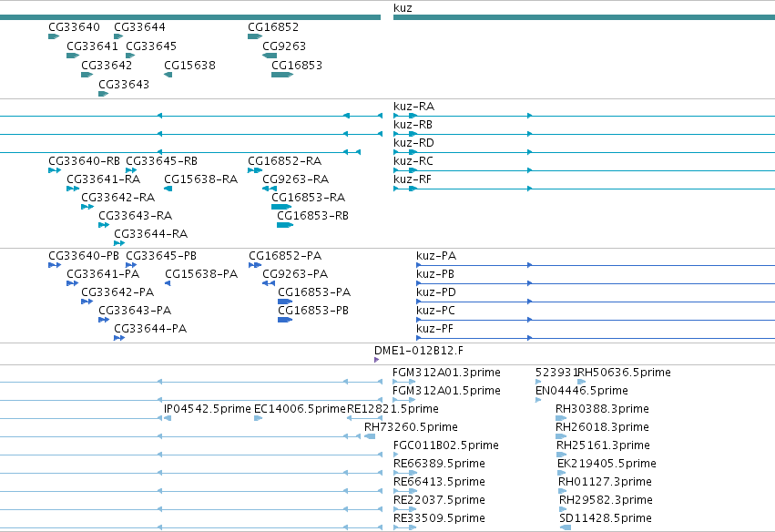Image resolution: width=775 pixels, height=532 pixels.
Task: Click the CG33643-RA transcript glyph
Action: (104, 225)
